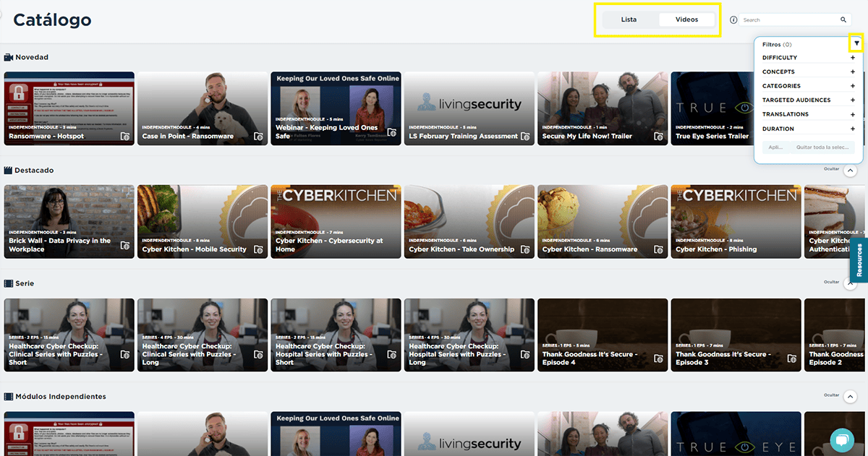Open the chat bubble widget
The width and height of the screenshot is (868, 456).
(x=841, y=439)
